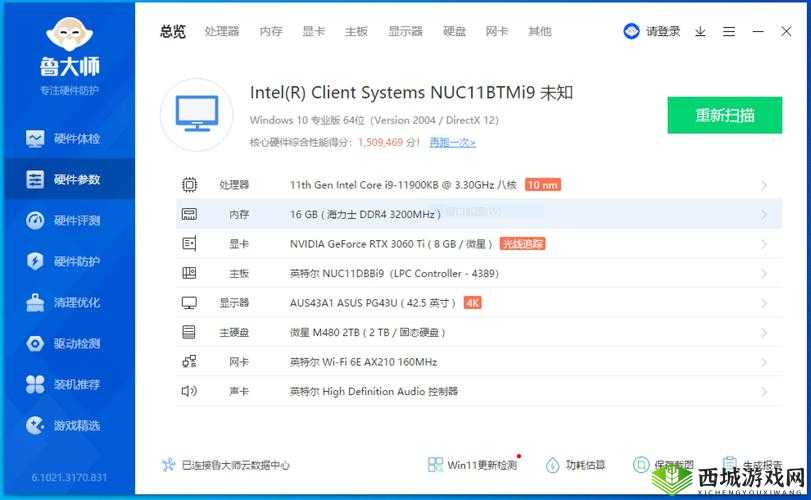Open 硬件体检 in the sidebar
Screen dimensions: 811x500
66,139
